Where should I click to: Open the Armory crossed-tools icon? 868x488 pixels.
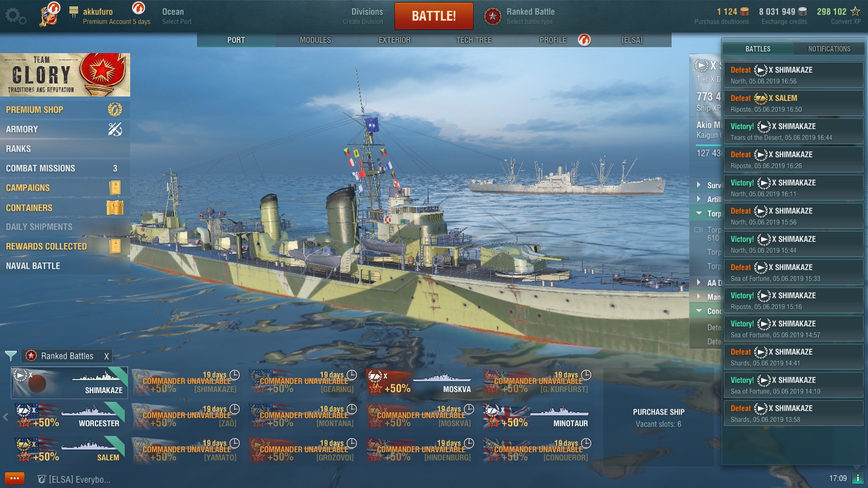[x=115, y=129]
